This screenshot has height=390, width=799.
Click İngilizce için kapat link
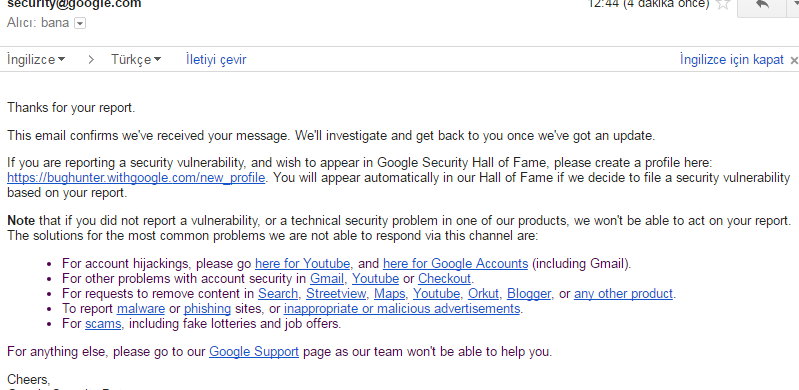(x=732, y=60)
